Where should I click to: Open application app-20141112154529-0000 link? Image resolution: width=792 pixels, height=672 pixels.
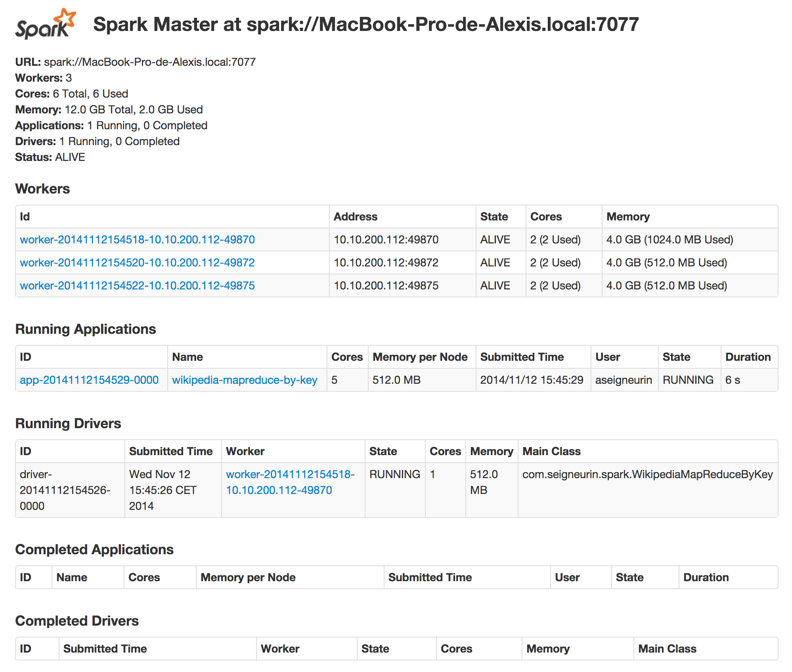89,380
